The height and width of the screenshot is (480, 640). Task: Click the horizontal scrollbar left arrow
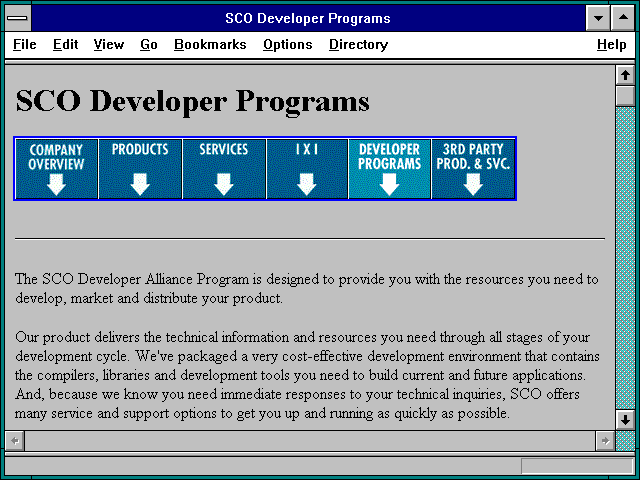click(x=15, y=440)
